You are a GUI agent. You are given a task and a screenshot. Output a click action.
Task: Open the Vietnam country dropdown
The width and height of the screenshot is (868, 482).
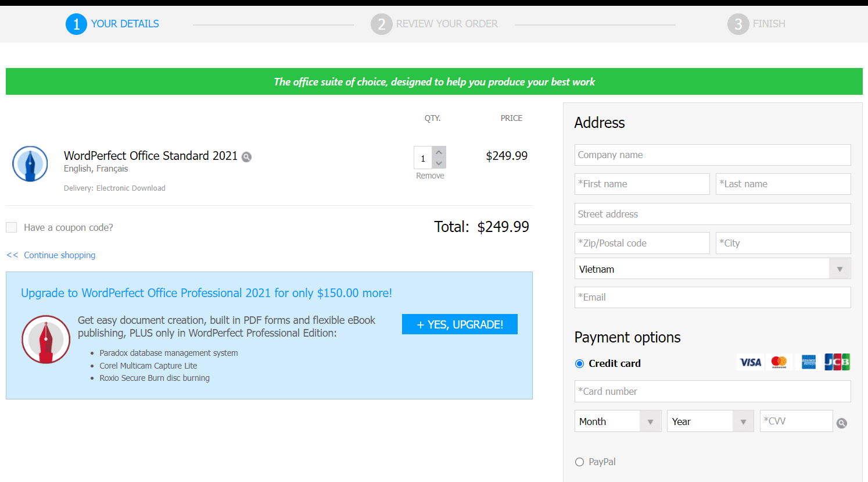coord(712,269)
